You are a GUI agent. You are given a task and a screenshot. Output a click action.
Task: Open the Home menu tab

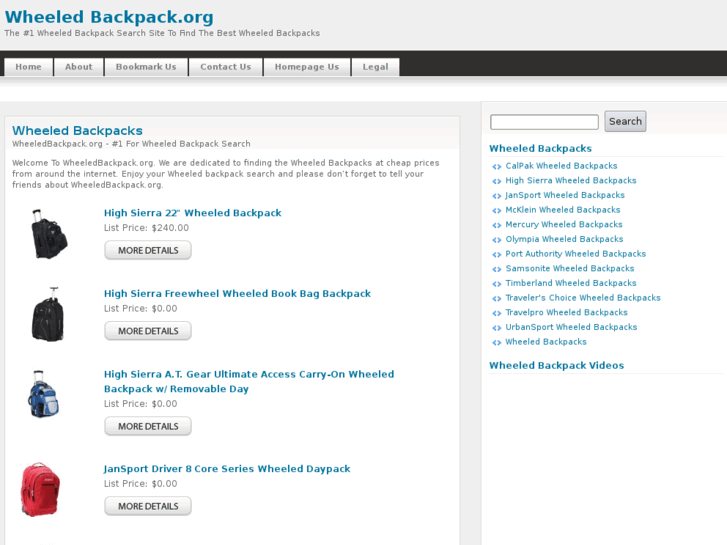coord(28,67)
